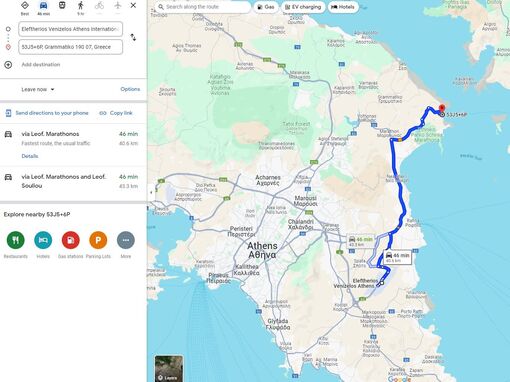This screenshot has width=510, height=382.
Task: Switch map view via Layers thumbnail
Action: [x=169, y=369]
